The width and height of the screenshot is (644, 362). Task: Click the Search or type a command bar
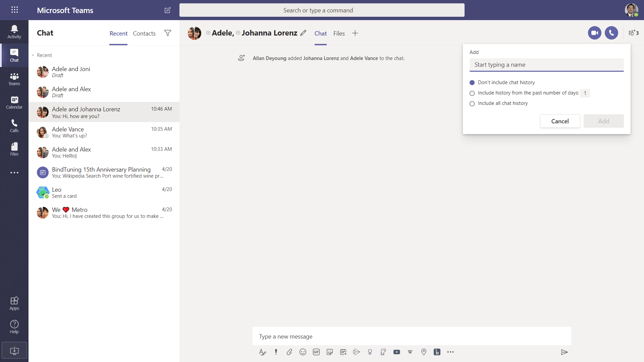point(322,10)
